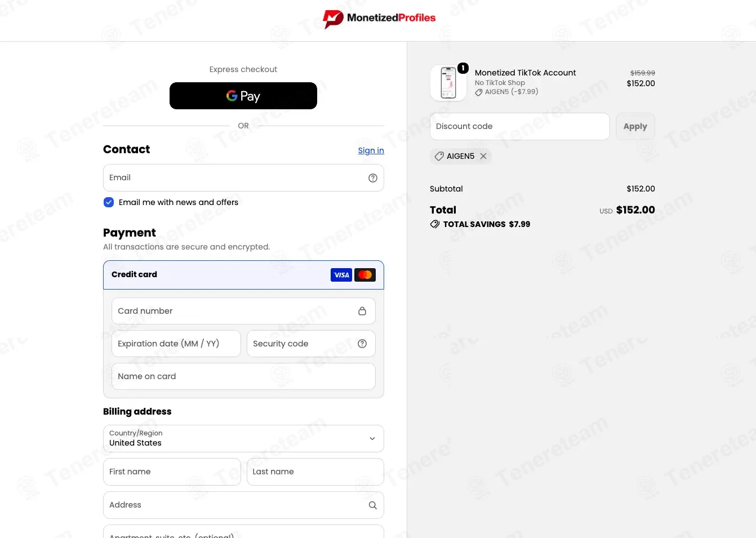Viewport: 756px width, 538px height.
Task: Click the No TikTok Shop variant text
Action: tap(500, 83)
